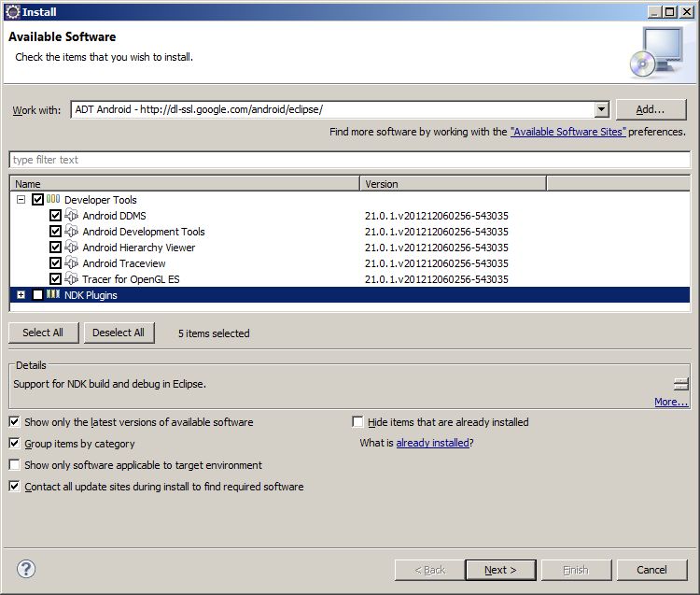Collapse the Developer Tools tree node
Viewport: 700px width, 595px height.
(21, 199)
